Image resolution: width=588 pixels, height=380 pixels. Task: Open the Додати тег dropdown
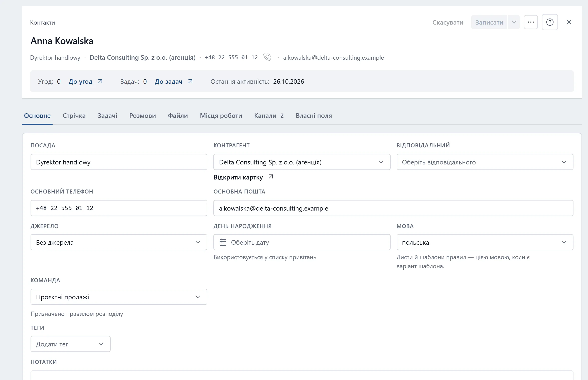coord(70,344)
